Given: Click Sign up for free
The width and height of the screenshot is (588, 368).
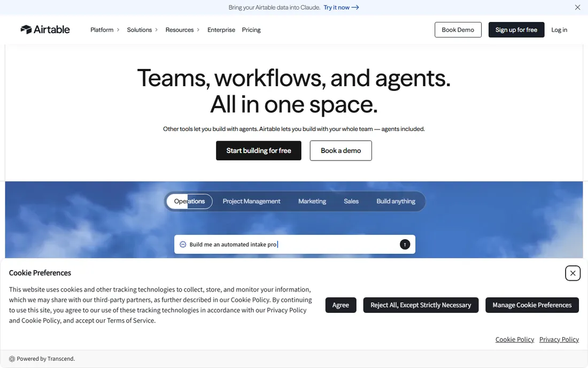Looking at the screenshot, I should point(516,29).
